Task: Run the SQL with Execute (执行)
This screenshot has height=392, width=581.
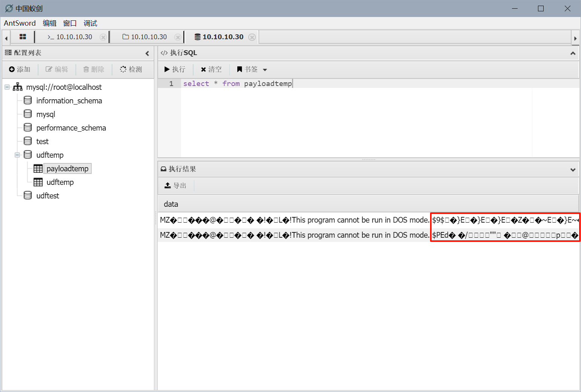Action: pos(175,69)
